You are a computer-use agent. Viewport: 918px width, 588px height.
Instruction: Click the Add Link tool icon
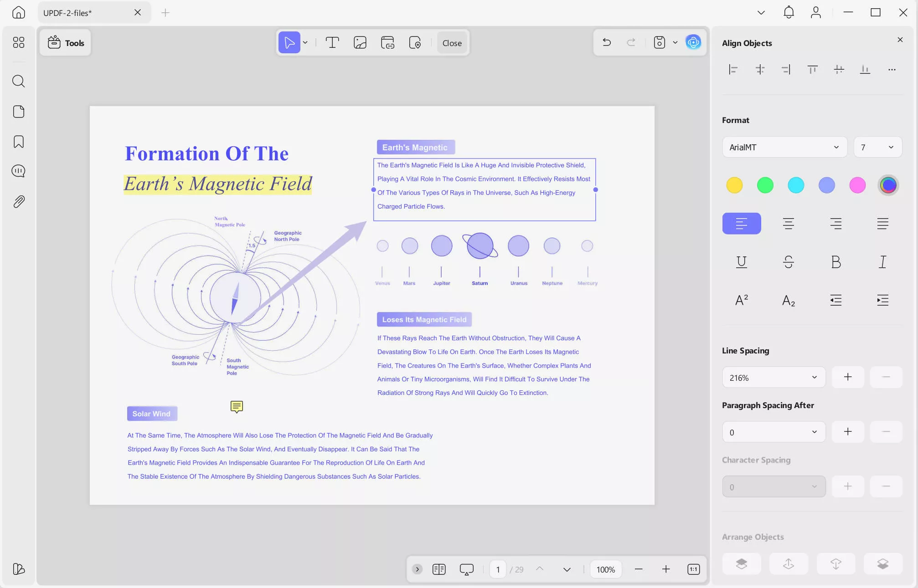(x=387, y=43)
